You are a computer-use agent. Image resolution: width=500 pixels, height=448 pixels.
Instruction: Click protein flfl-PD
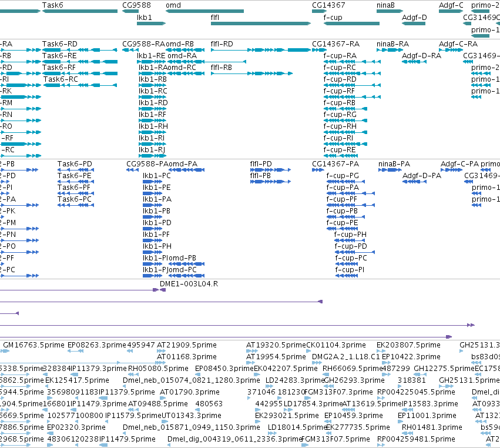click(261, 163)
